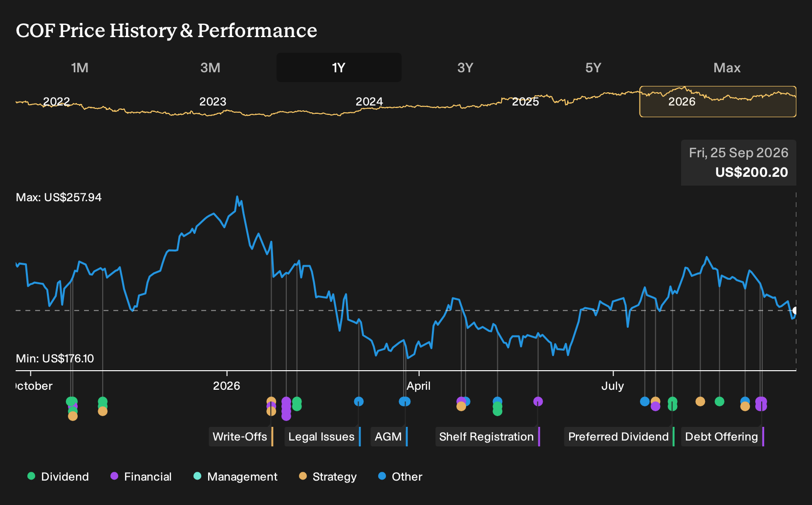Click the 2025 year label in overview chart

[x=526, y=102]
